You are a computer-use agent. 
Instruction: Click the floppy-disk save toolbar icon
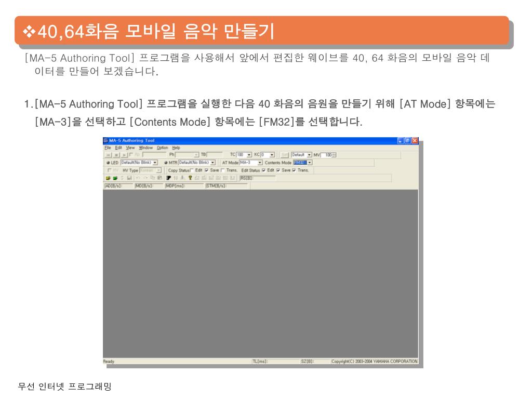(x=129, y=178)
